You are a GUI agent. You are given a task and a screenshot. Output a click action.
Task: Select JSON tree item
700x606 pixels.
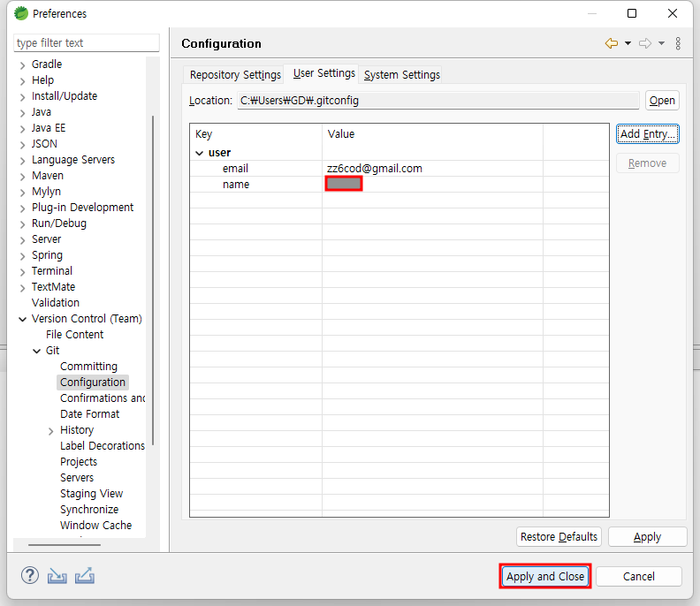pos(44,144)
